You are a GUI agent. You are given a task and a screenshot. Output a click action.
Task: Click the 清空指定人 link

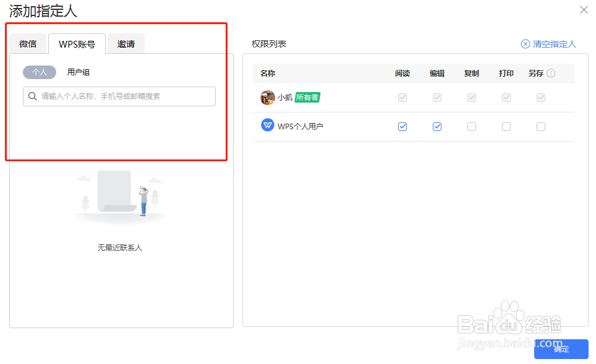[x=553, y=44]
